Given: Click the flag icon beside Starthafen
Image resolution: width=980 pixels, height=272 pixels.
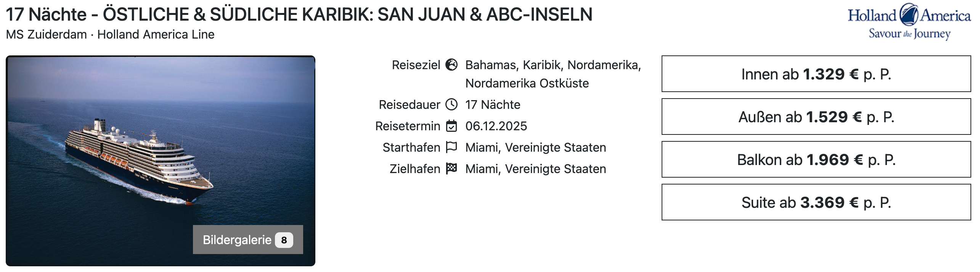Looking at the screenshot, I should [x=451, y=147].
